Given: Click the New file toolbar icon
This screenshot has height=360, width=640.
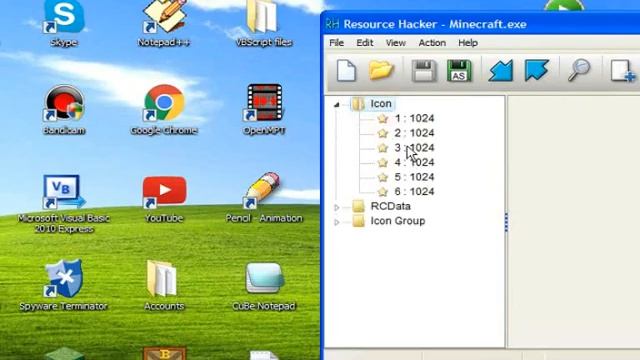Looking at the screenshot, I should pyautogui.click(x=346, y=70).
